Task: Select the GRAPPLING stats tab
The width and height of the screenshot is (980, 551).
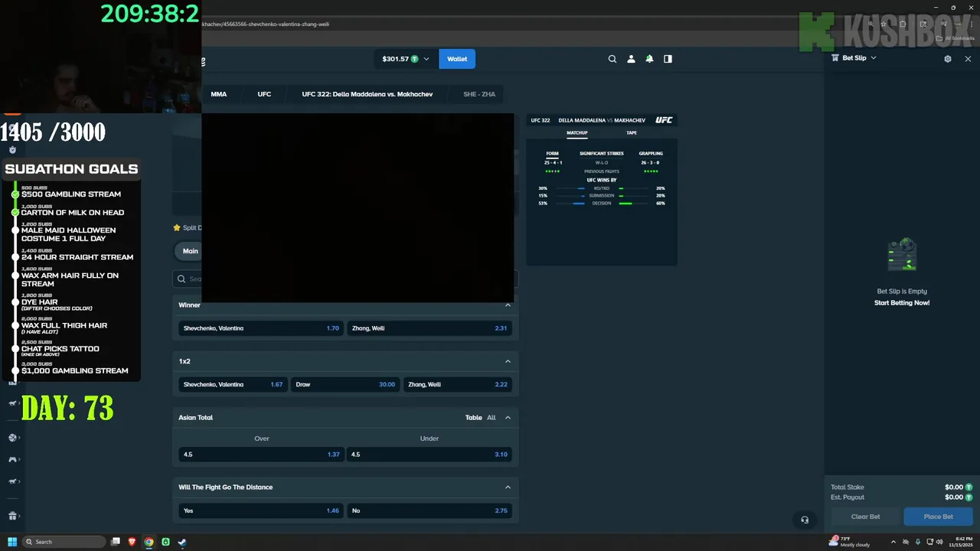Action: click(x=651, y=154)
